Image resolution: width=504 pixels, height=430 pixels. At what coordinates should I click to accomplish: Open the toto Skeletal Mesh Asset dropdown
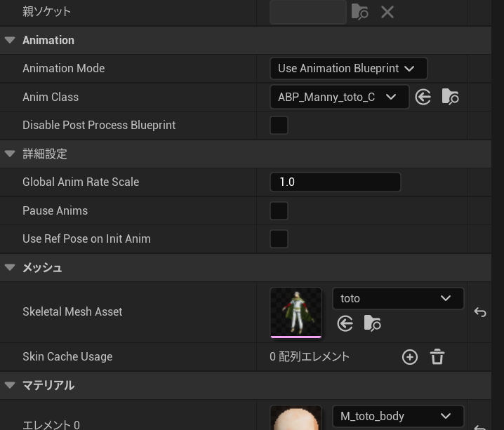(398, 298)
